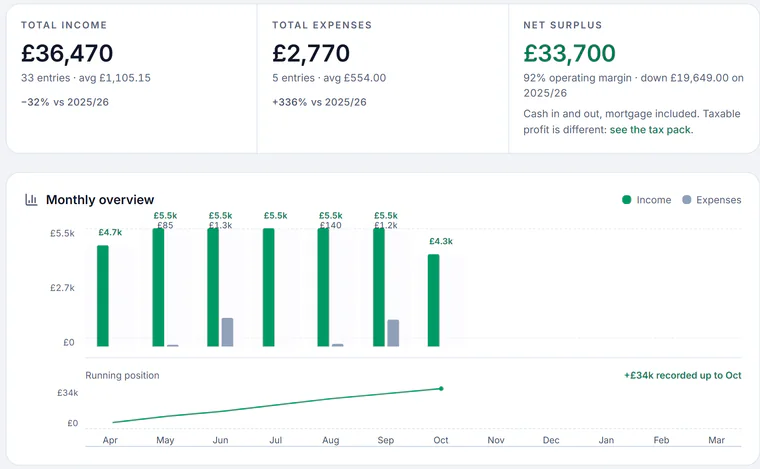Click the £2,770 total expenses figure

pos(311,53)
